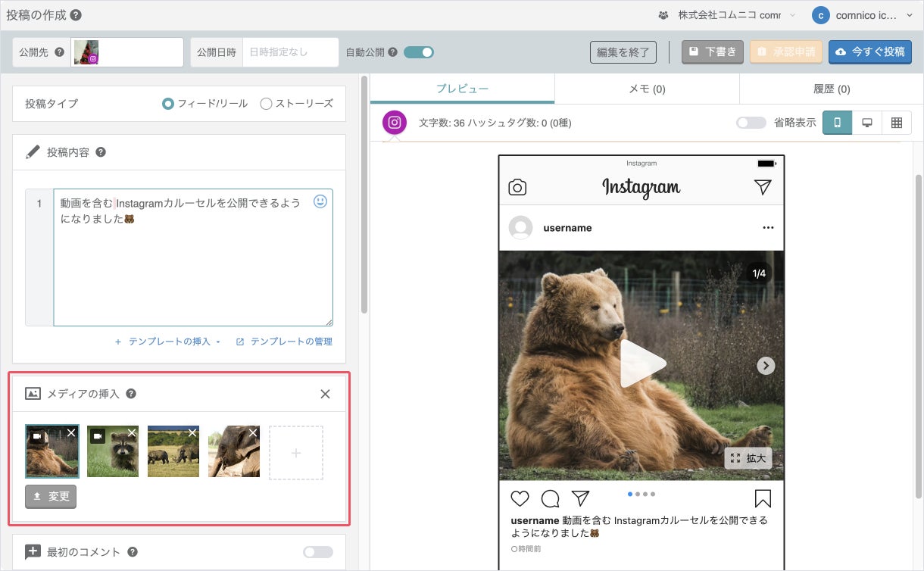
Task: Remove the raccoon video thumbnail
Action: [132, 432]
